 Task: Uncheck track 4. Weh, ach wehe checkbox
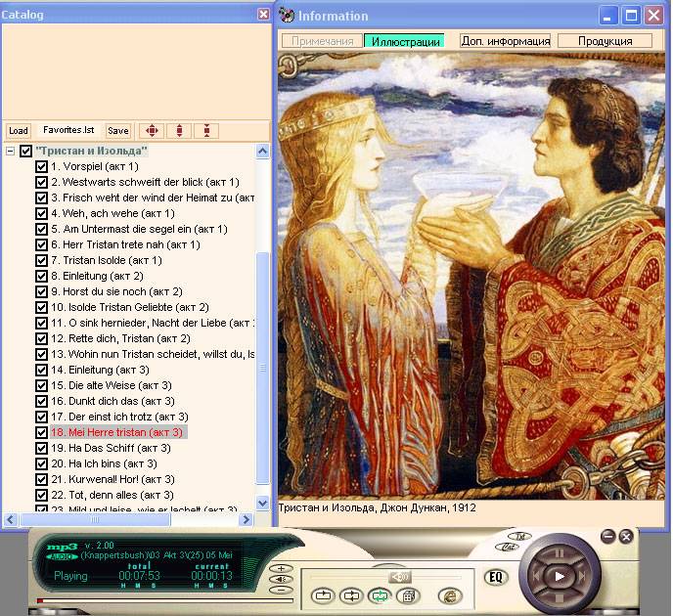pyautogui.click(x=42, y=213)
